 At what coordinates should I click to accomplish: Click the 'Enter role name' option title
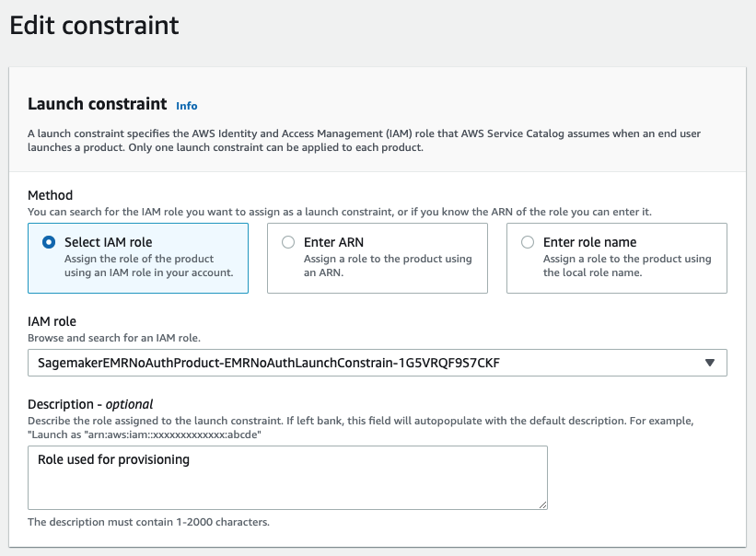[589, 242]
